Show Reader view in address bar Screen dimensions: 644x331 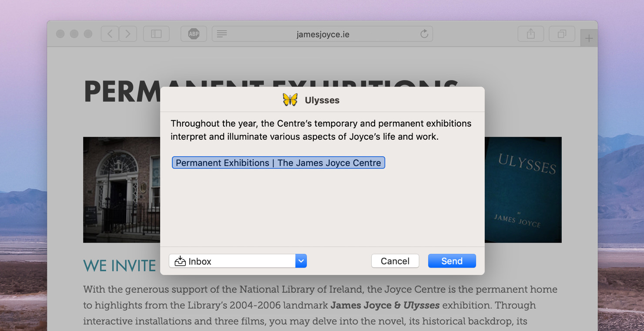click(x=222, y=34)
